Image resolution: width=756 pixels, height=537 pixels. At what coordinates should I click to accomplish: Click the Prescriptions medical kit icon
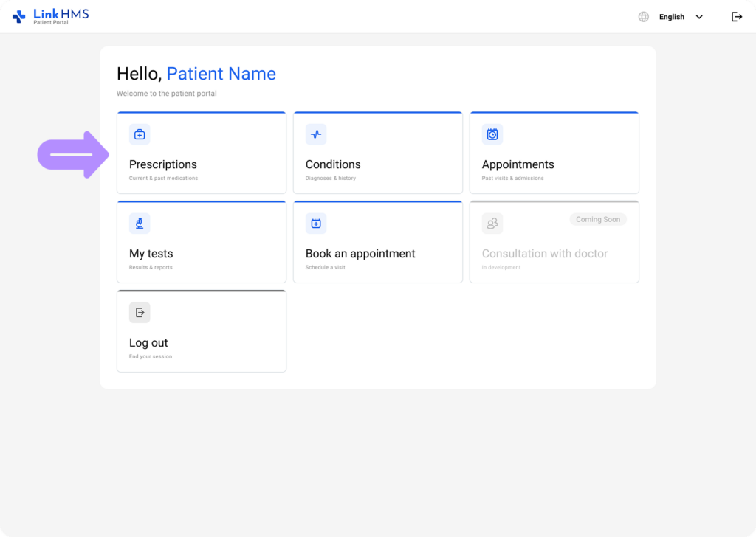pos(140,134)
